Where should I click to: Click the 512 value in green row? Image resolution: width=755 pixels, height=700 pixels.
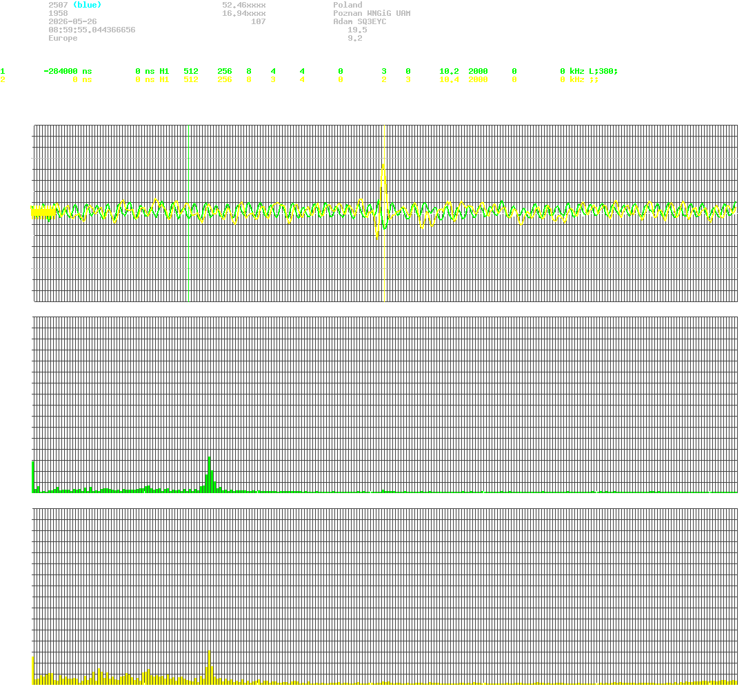point(191,71)
